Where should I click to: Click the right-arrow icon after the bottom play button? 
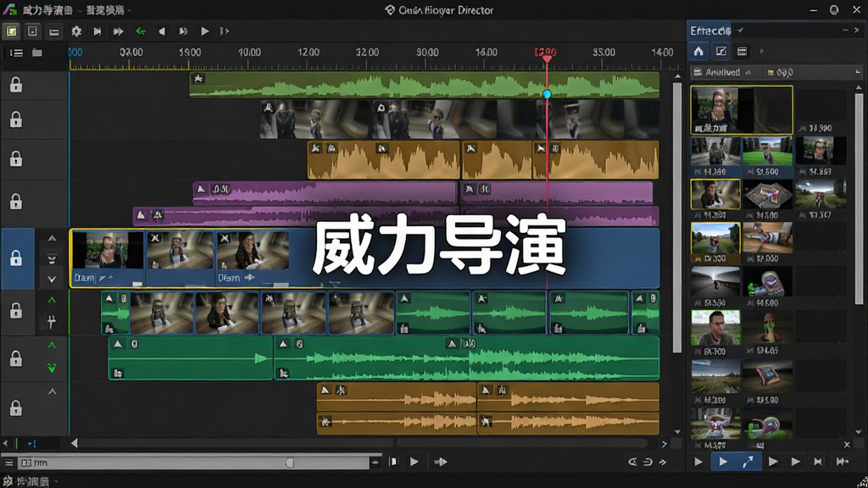tap(441, 462)
